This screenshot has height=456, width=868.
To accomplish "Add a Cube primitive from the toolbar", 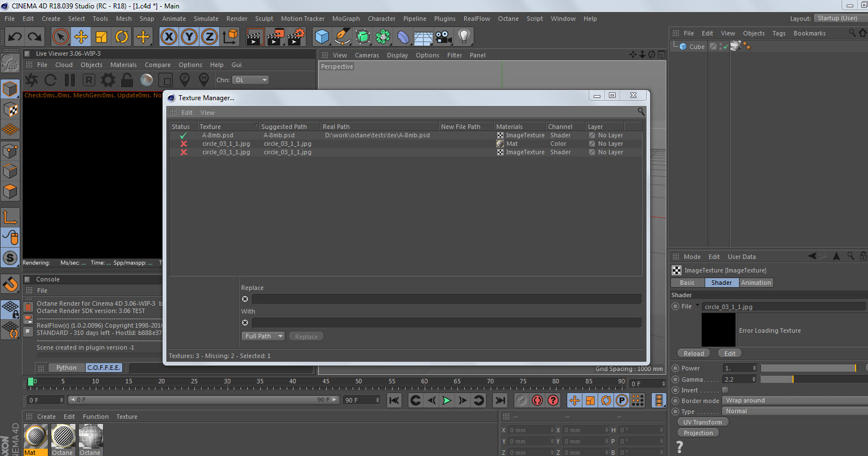I will (x=322, y=37).
